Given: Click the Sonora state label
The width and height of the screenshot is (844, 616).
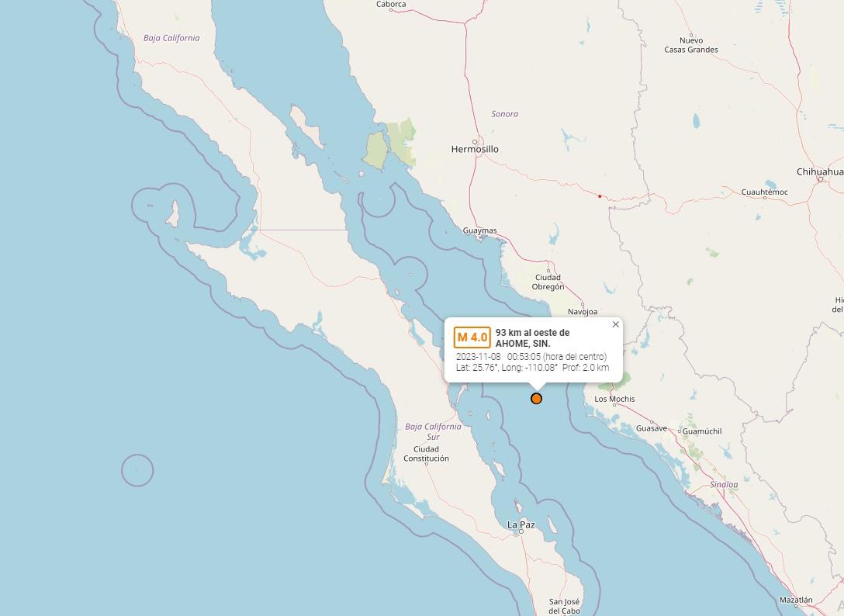Looking at the screenshot, I should [504, 113].
